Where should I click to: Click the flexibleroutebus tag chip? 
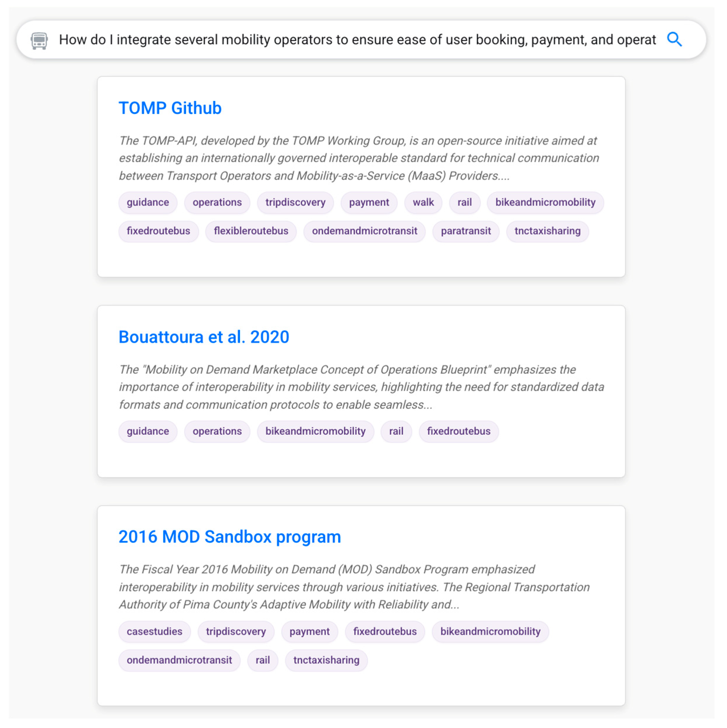[251, 231]
